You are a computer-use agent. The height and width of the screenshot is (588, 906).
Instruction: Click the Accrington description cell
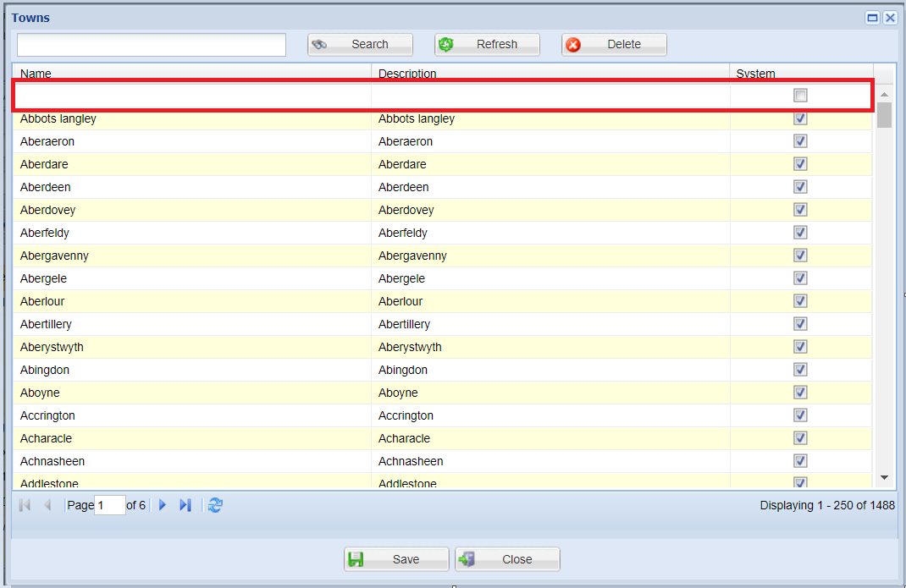tap(550, 415)
